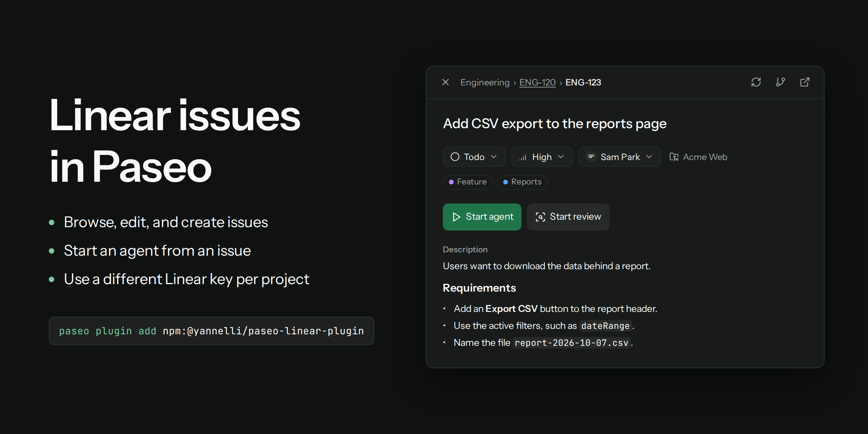Click Engineering in the breadcrumb
Image resolution: width=868 pixels, height=434 pixels.
[485, 82]
